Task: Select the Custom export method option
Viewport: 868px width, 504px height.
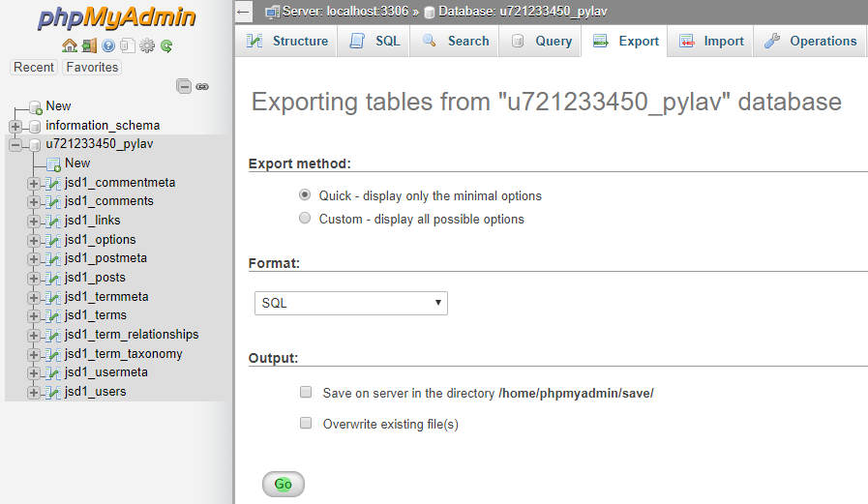Action: 305,219
